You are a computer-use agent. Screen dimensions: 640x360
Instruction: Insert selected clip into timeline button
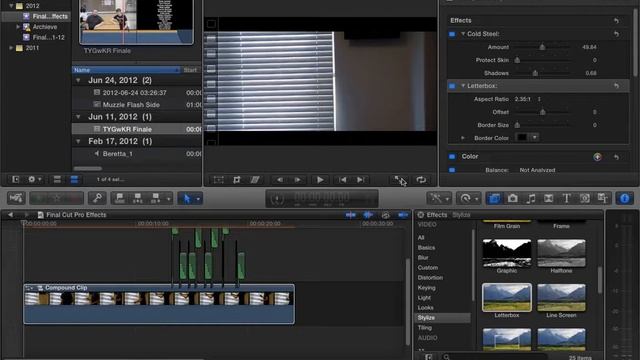coord(138,199)
